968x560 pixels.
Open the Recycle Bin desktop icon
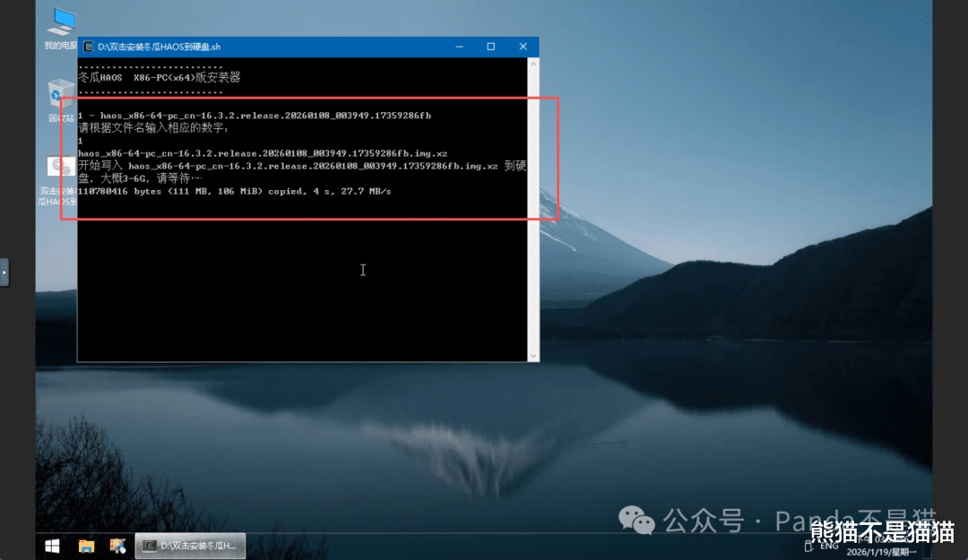coord(62,99)
